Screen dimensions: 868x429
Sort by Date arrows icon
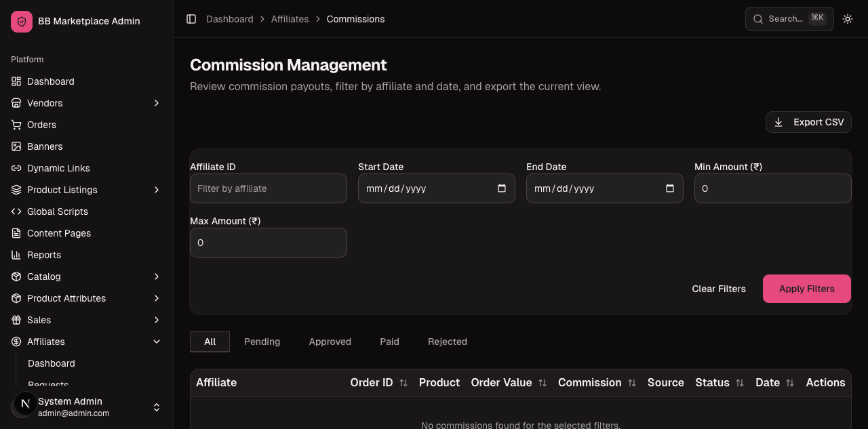click(x=790, y=383)
